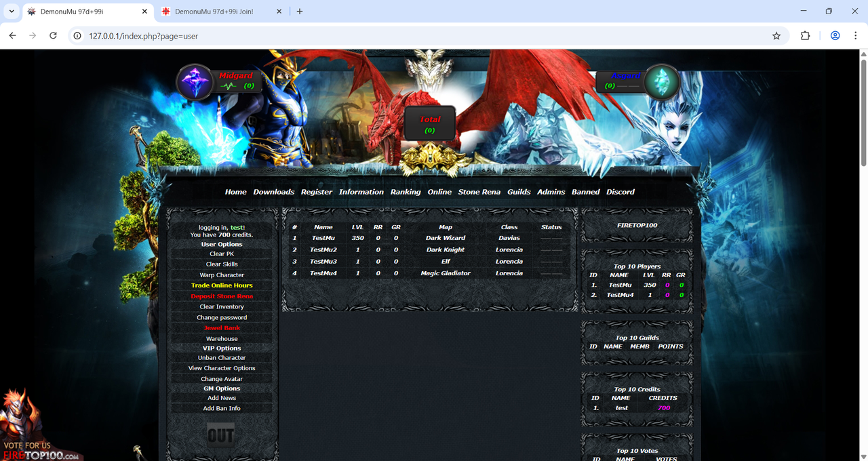Open the Online players page
The image size is (868, 461).
pos(439,192)
